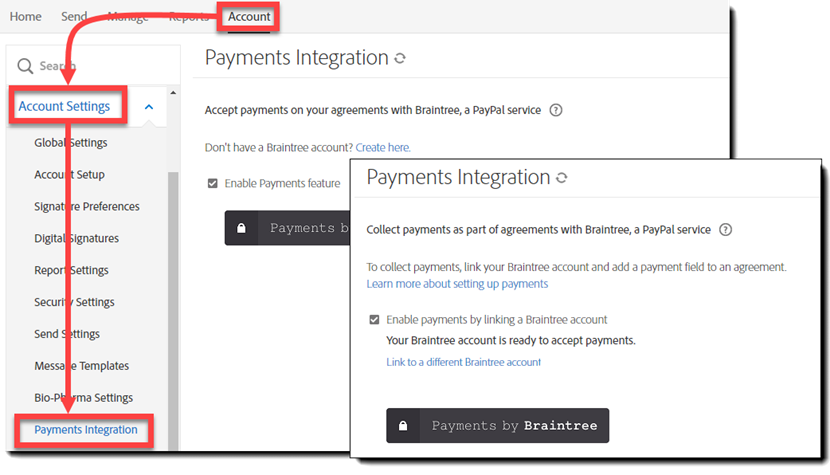The image size is (830, 475).
Task: Uncheck 'Enable Payments feature' checkbox
Action: 212,183
